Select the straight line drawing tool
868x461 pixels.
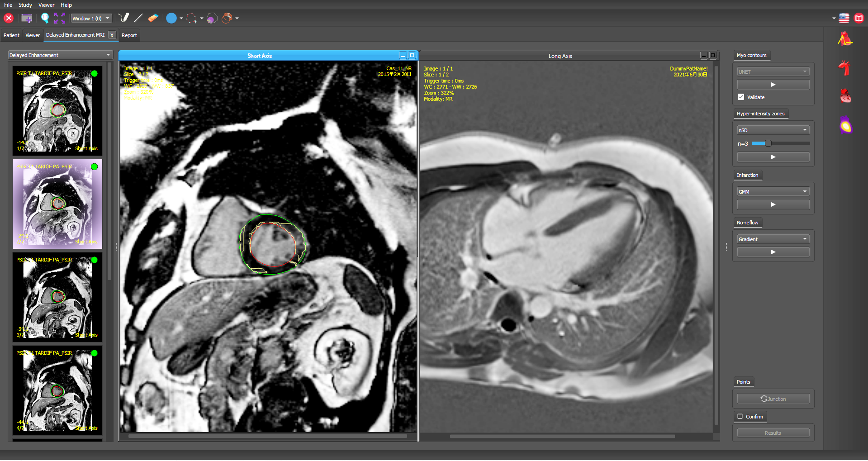[x=138, y=18]
